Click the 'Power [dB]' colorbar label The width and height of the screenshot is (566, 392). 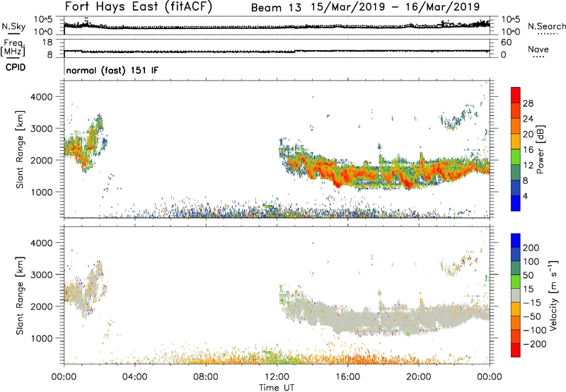click(540, 149)
